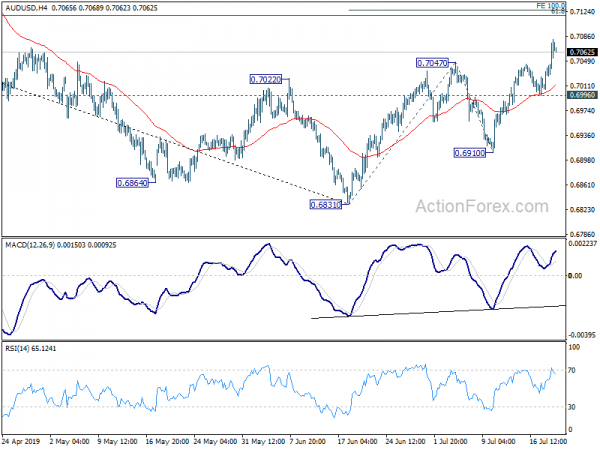
Task: Click the 0.68980 price axis value
Action: pyautogui.click(x=582, y=160)
